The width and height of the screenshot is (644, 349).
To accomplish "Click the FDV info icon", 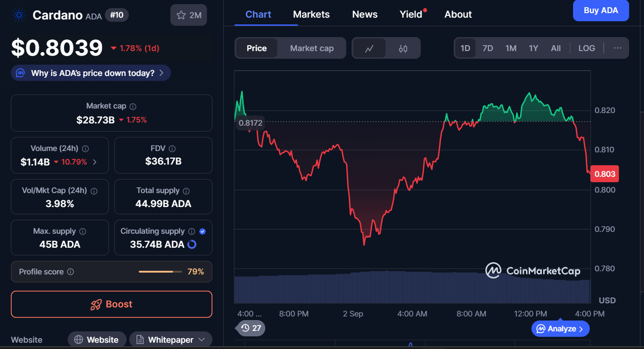I will click(x=172, y=148).
